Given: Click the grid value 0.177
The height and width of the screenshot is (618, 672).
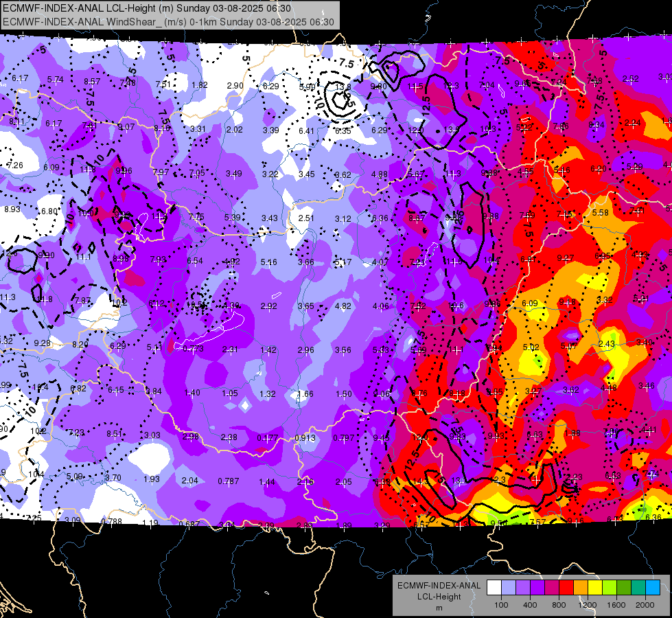Looking at the screenshot, I should click(267, 438).
